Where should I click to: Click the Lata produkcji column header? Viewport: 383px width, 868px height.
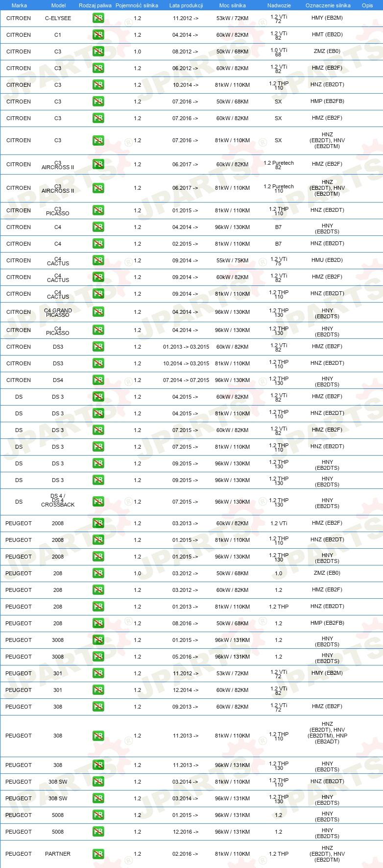click(x=186, y=5)
